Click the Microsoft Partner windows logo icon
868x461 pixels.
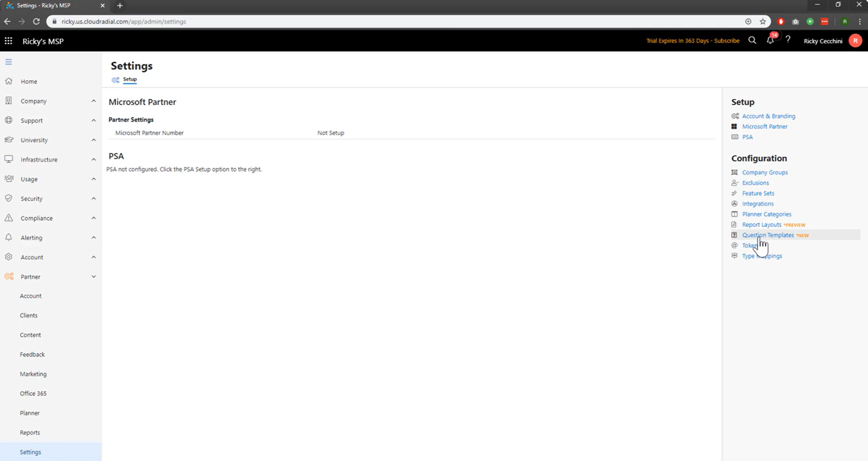[735, 126]
